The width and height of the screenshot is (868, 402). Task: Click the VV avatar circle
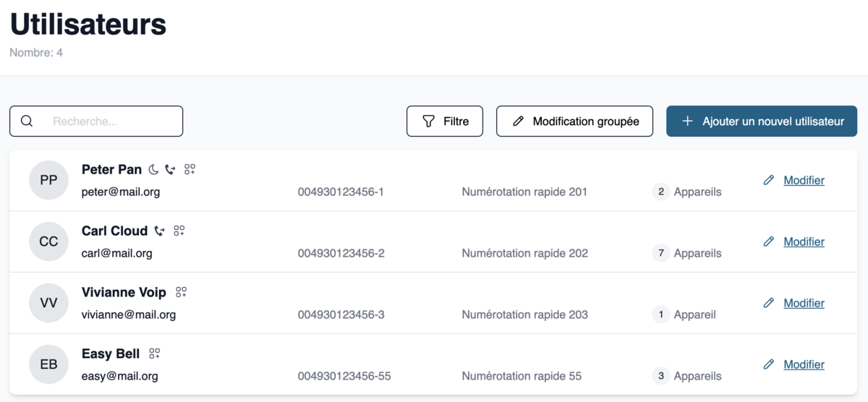coord(48,303)
